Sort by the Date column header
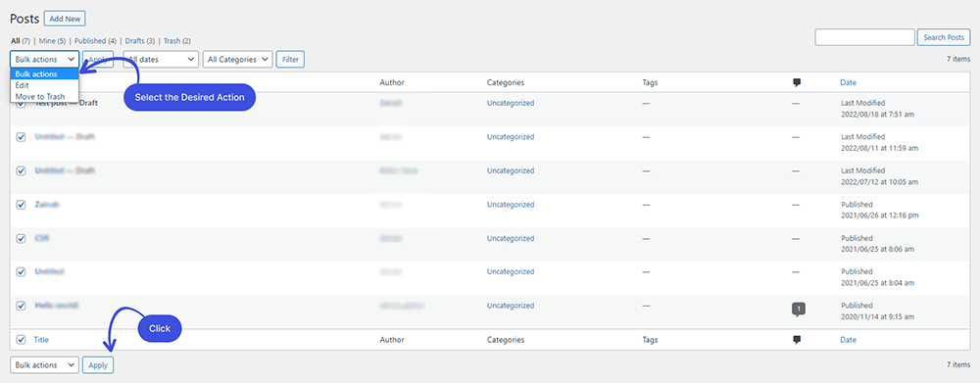This screenshot has height=383, width=980. coord(848,82)
